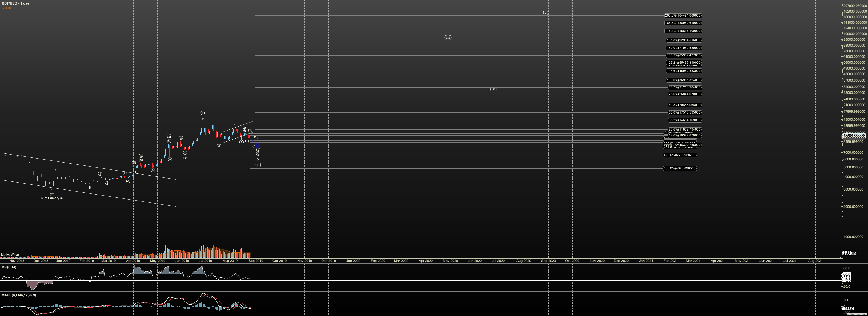
Task: Click the 88.7% (31213.904) Fibonacci label
Action: point(685,87)
